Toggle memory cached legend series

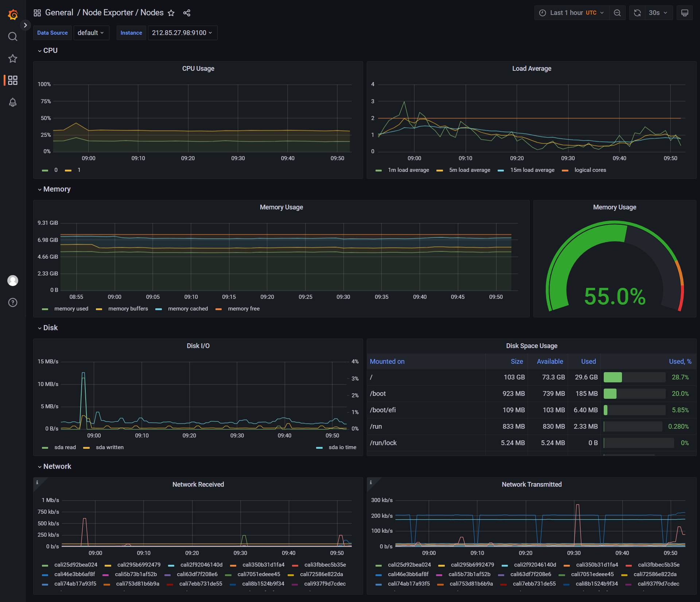coord(188,309)
